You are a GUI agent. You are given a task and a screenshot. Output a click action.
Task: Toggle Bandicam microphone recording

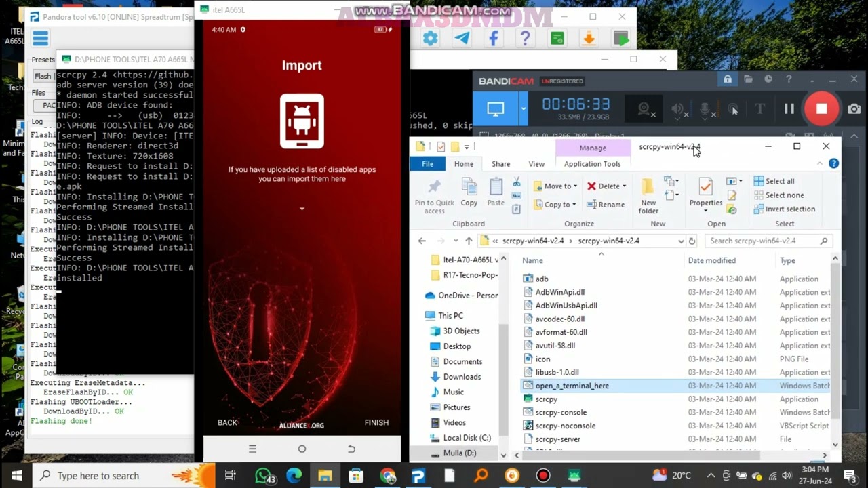(x=707, y=109)
